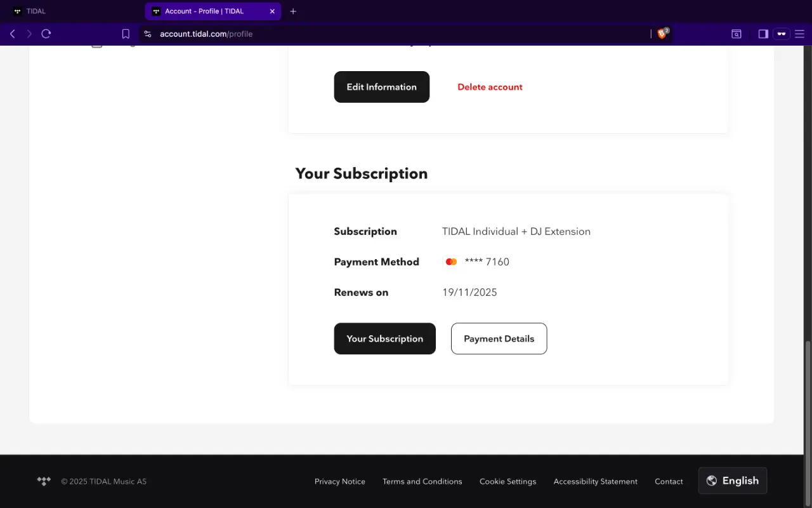
Task: Click the Edit Information button
Action: tap(382, 87)
